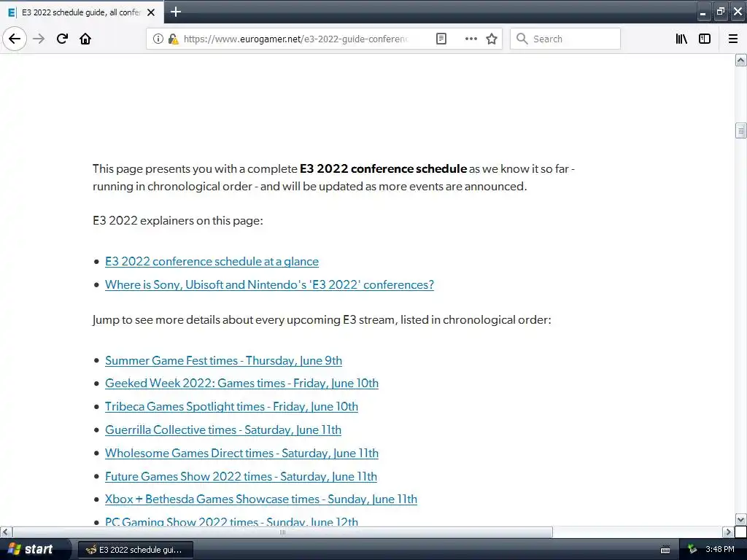Jump to Tribeca Games Spotlight times
The width and height of the screenshot is (747, 560).
coord(231,407)
